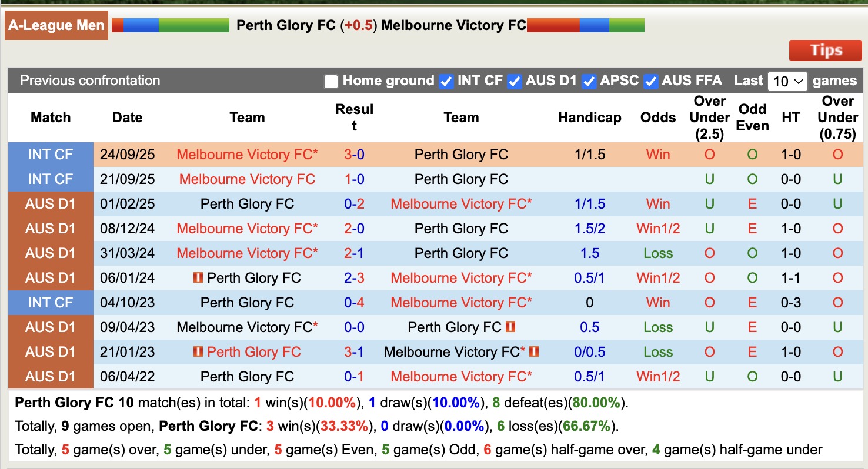Enable the Home ground checkbox

tap(331, 82)
